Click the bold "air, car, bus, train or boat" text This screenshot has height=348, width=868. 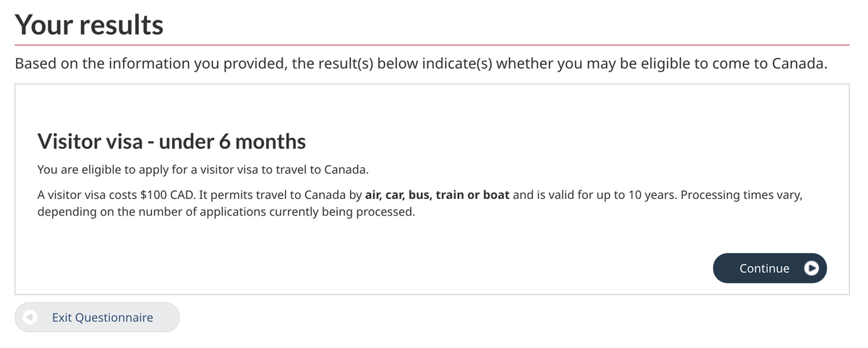pyautogui.click(x=438, y=195)
